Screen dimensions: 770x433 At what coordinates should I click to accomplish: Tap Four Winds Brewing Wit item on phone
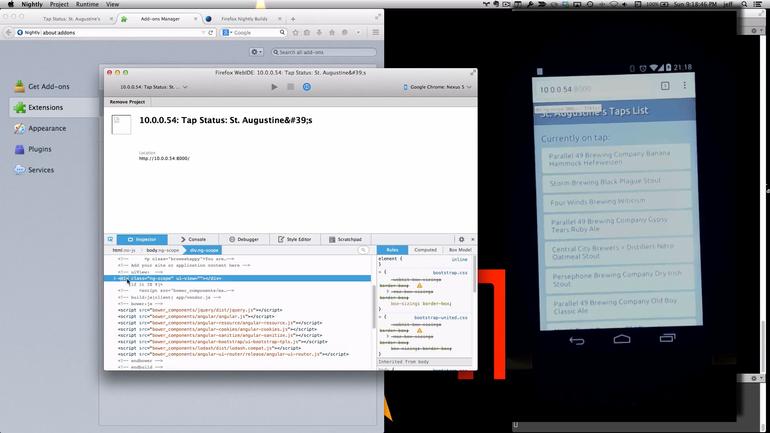pyautogui.click(x=617, y=201)
